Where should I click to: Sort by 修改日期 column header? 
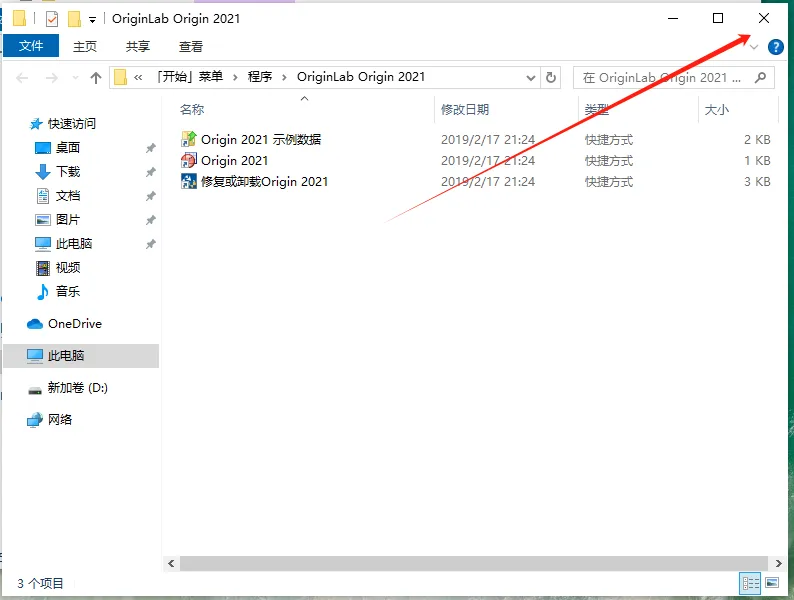pos(465,109)
